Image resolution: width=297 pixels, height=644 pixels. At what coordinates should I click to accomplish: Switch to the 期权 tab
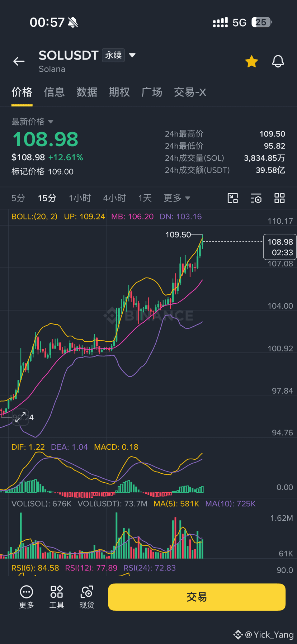click(119, 92)
